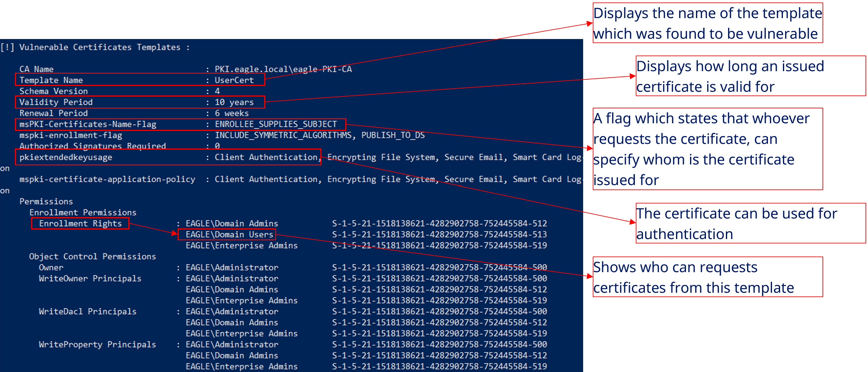Click the pkiextendedkeyusage label
The height and width of the screenshot is (372, 868).
click(x=66, y=157)
